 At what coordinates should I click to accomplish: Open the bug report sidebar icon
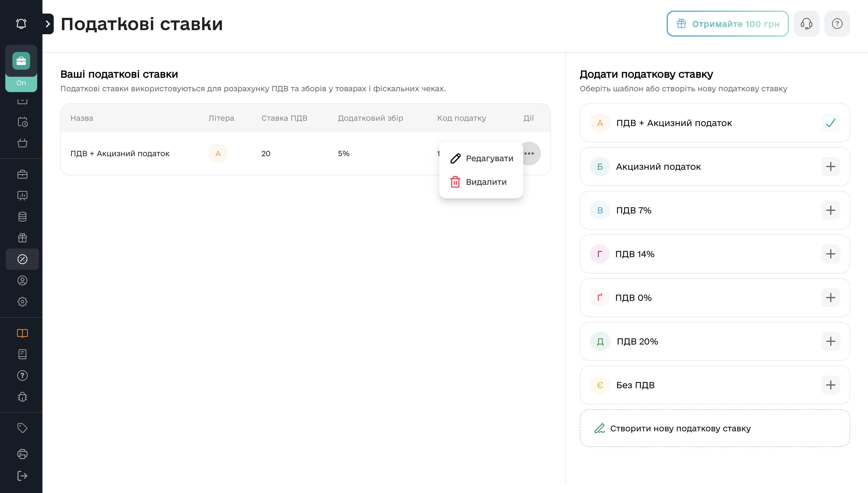point(22,397)
